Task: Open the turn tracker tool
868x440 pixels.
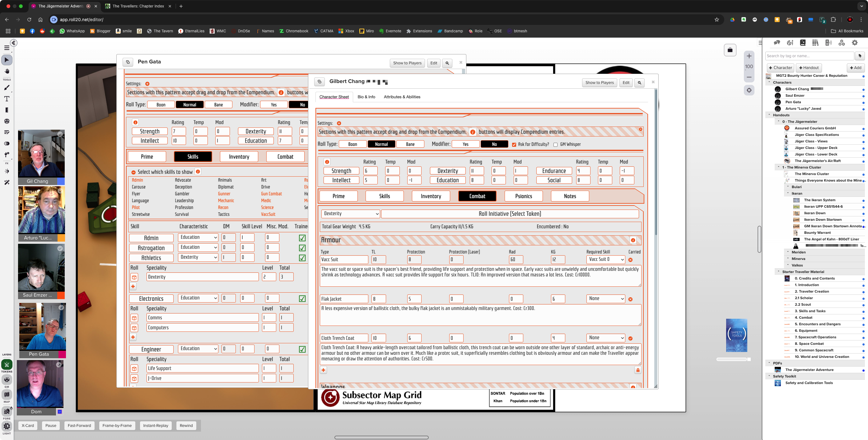Action: click(x=7, y=132)
